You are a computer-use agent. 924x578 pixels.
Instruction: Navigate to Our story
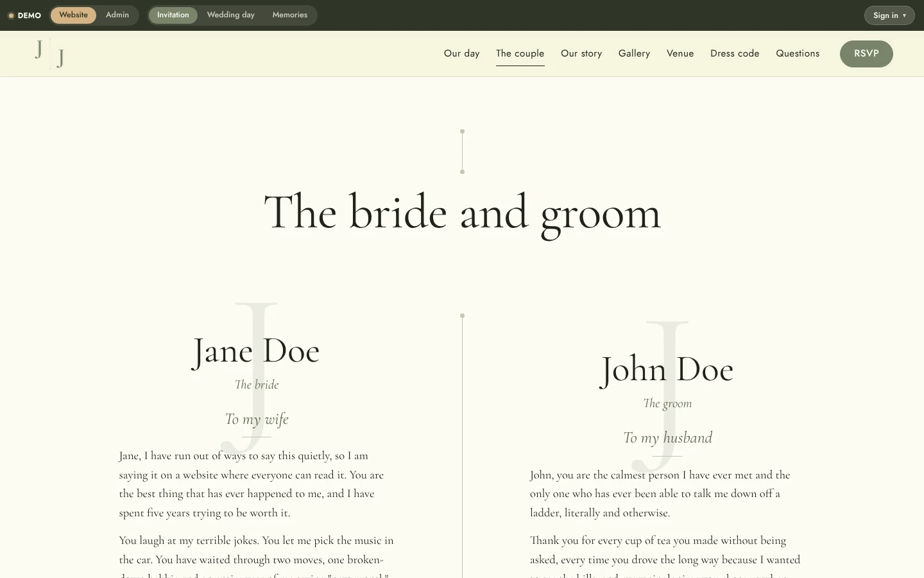[x=581, y=53]
